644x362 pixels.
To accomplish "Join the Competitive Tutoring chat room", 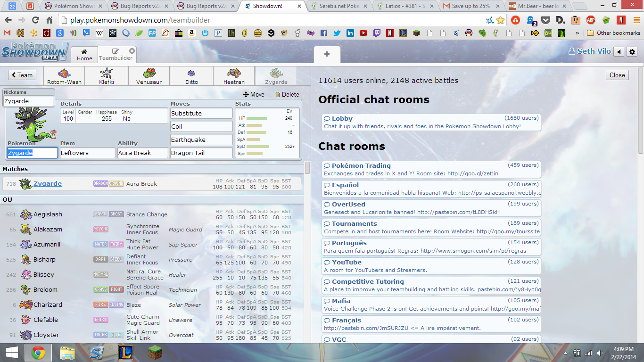I will (x=430, y=285).
